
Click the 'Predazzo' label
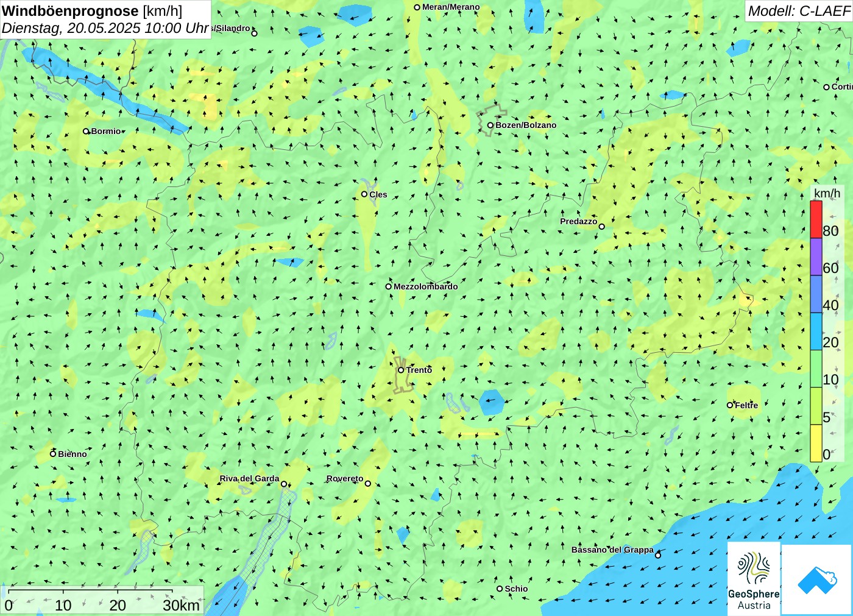[579, 221]
